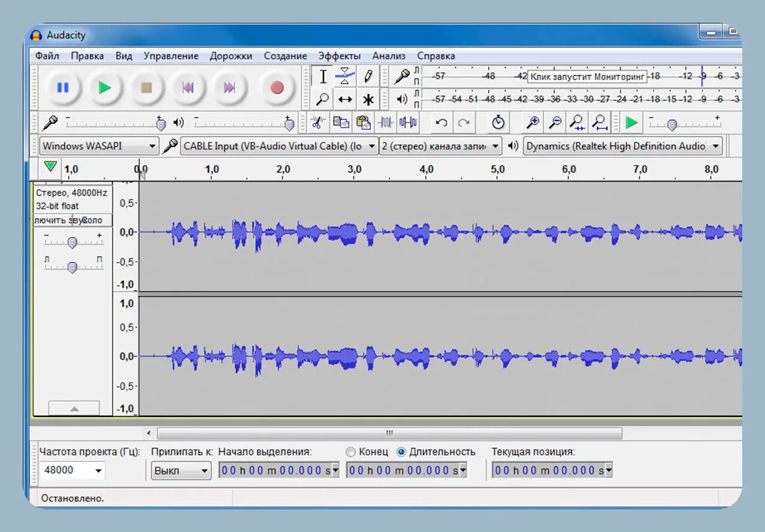This screenshot has height=532, width=765.
Task: Select the Длительность radio button
Action: 401,452
